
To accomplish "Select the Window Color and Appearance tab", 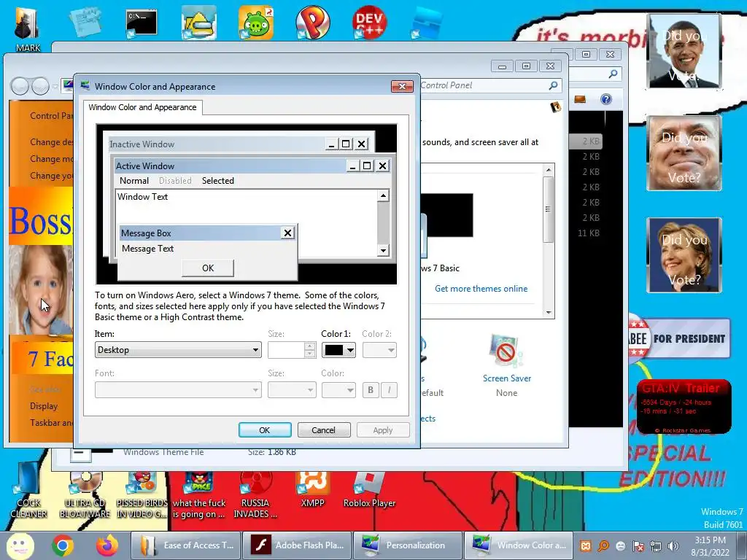I will tap(142, 107).
